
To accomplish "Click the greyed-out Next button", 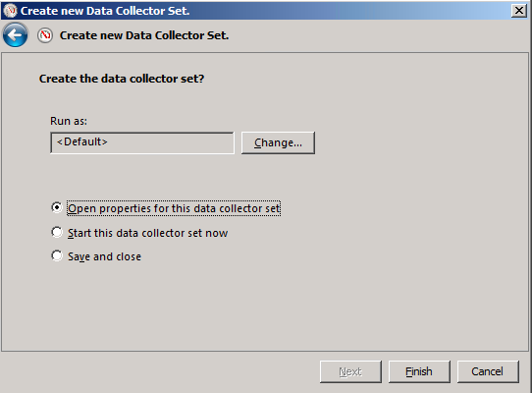I will pyautogui.click(x=350, y=371).
